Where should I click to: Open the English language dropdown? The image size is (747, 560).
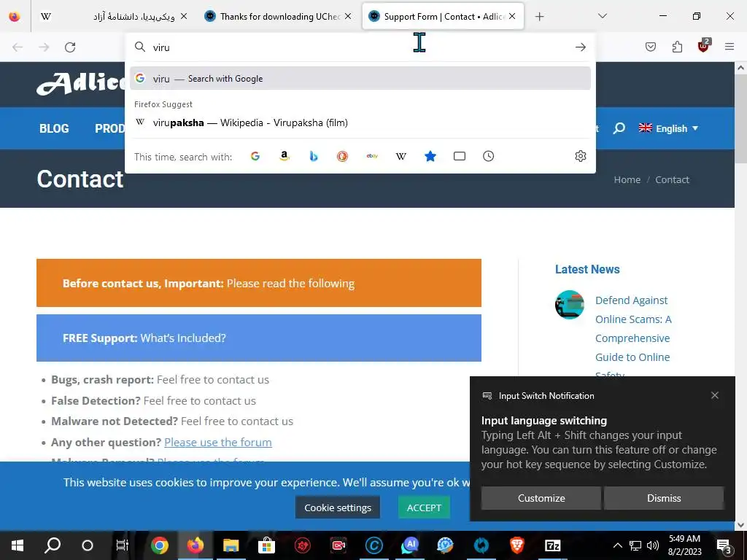coord(668,128)
